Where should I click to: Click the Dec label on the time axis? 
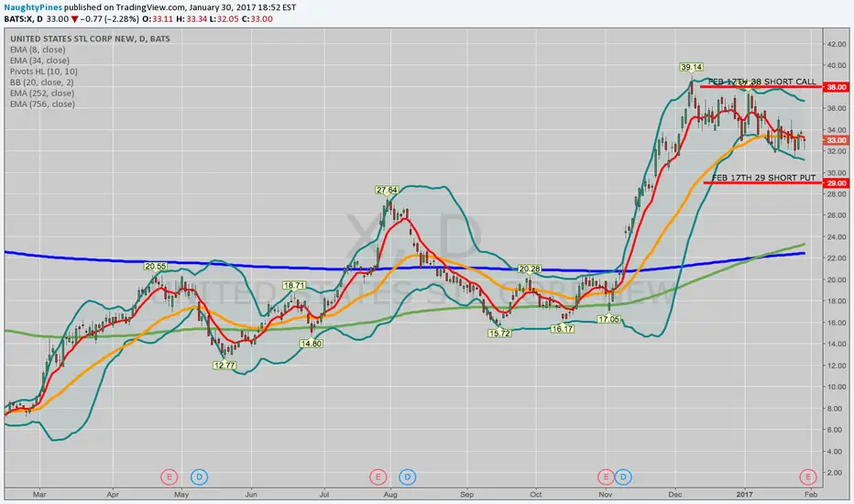(x=674, y=495)
